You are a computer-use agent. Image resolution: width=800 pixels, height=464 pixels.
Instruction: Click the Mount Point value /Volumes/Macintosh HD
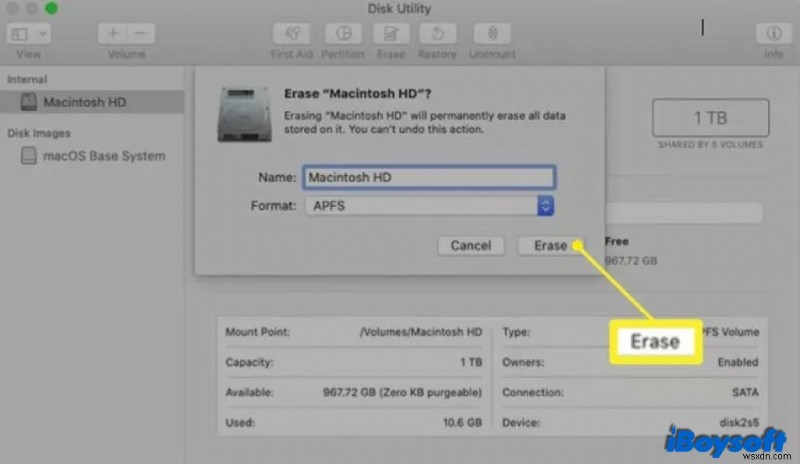pos(421,332)
